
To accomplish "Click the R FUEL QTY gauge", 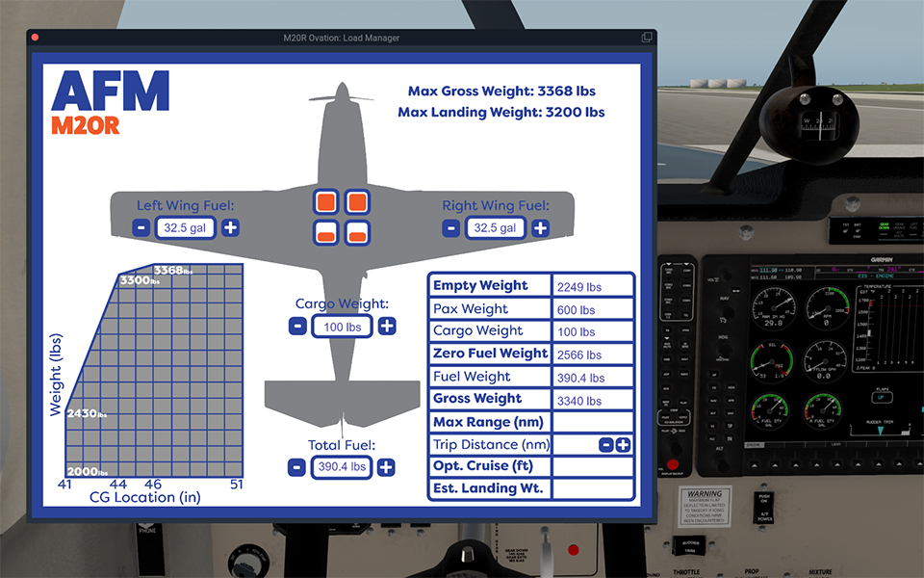I will (823, 411).
